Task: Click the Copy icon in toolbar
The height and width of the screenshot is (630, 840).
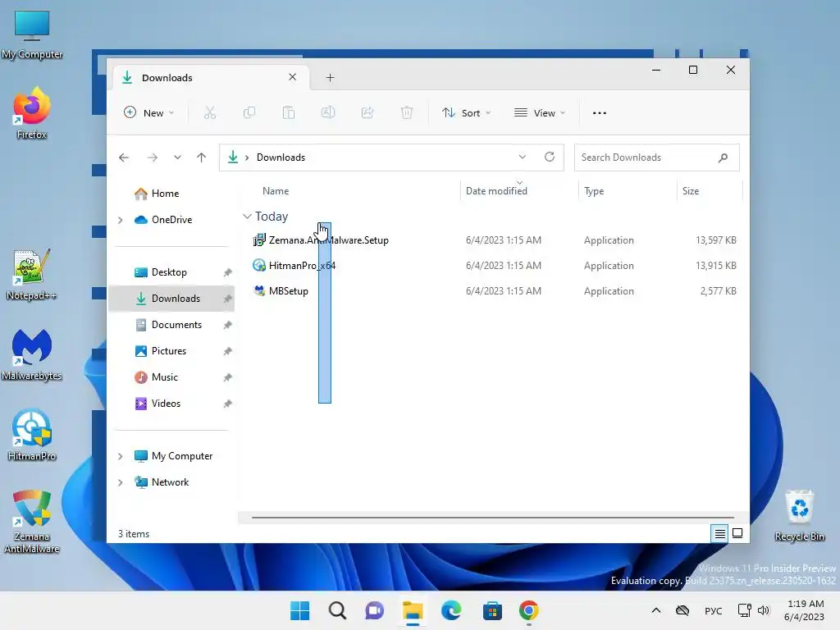Action: [x=249, y=112]
